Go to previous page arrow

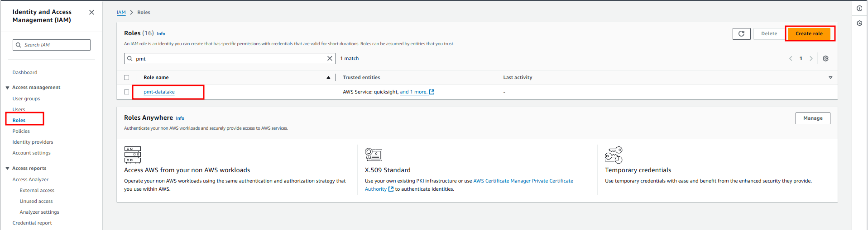791,59
